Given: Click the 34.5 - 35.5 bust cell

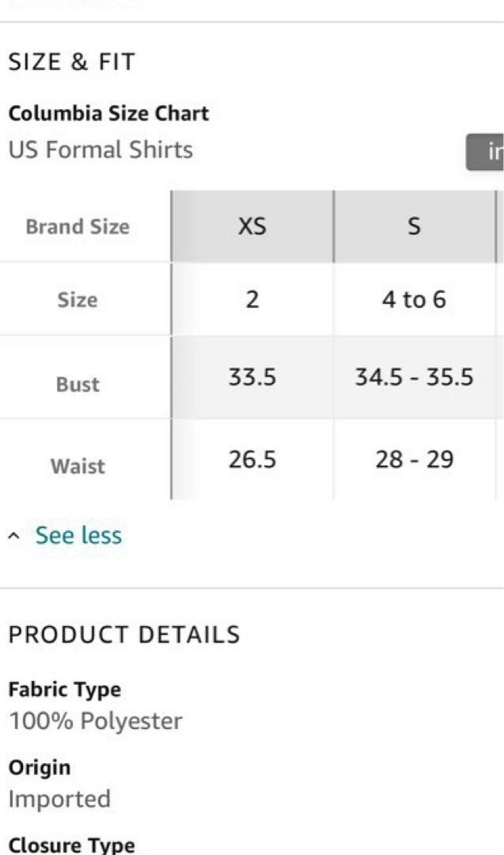Looking at the screenshot, I should click(x=414, y=377).
